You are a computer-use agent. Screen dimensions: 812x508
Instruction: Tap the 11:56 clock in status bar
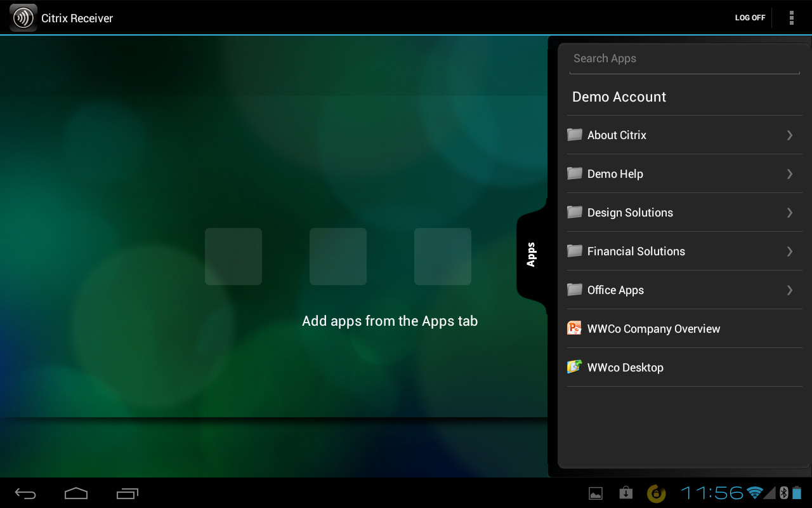pos(712,493)
